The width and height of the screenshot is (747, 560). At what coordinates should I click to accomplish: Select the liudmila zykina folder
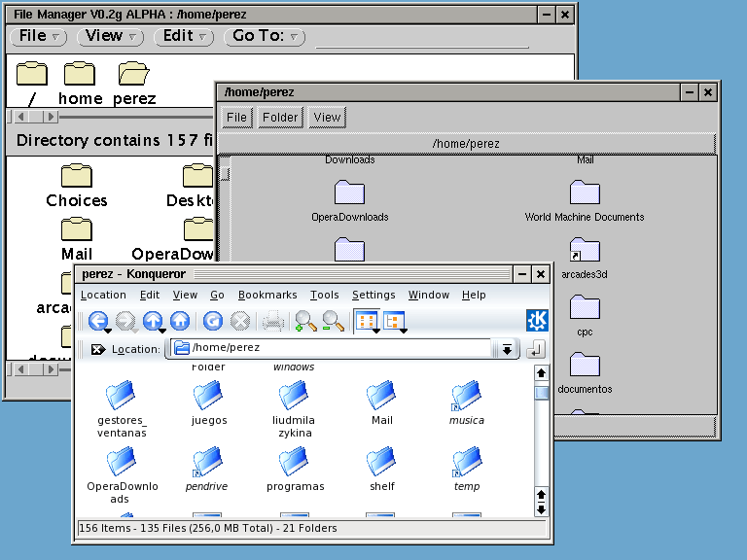tap(294, 408)
